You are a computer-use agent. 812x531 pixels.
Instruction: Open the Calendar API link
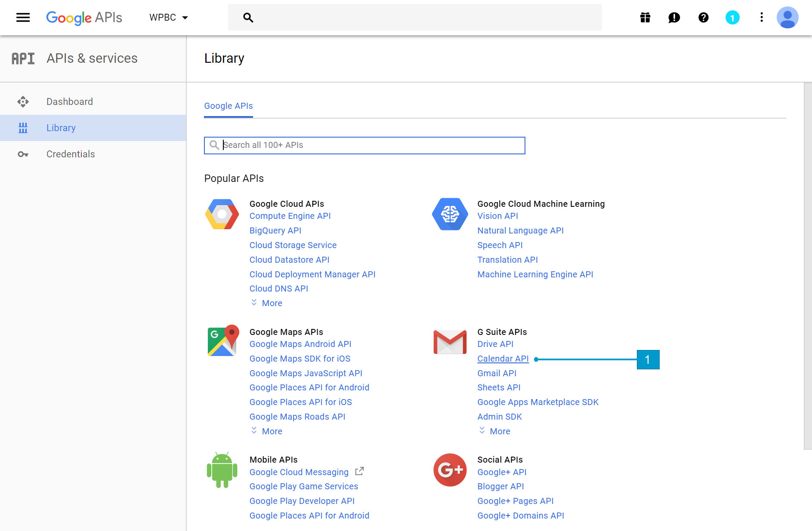(x=503, y=359)
